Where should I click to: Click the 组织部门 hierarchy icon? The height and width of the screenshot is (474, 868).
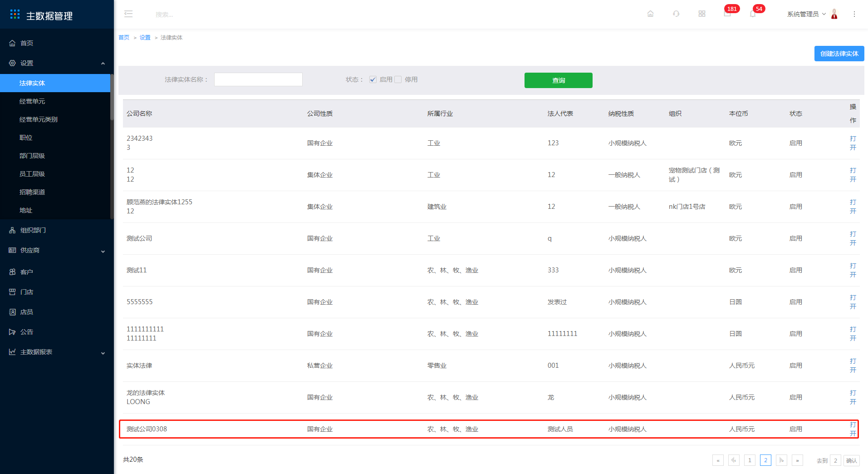12,230
